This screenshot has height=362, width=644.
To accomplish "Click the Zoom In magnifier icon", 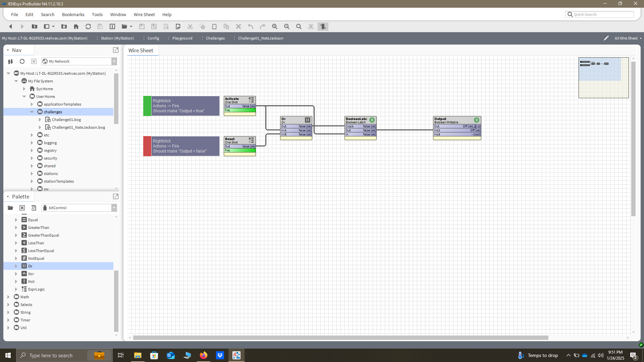I will pos(275,26).
